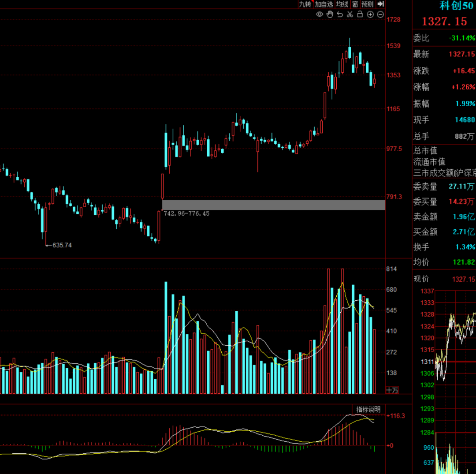Image resolution: width=476 pixels, height=474 pixels.
Task: Open the 窗 window option
Action: [355, 4]
